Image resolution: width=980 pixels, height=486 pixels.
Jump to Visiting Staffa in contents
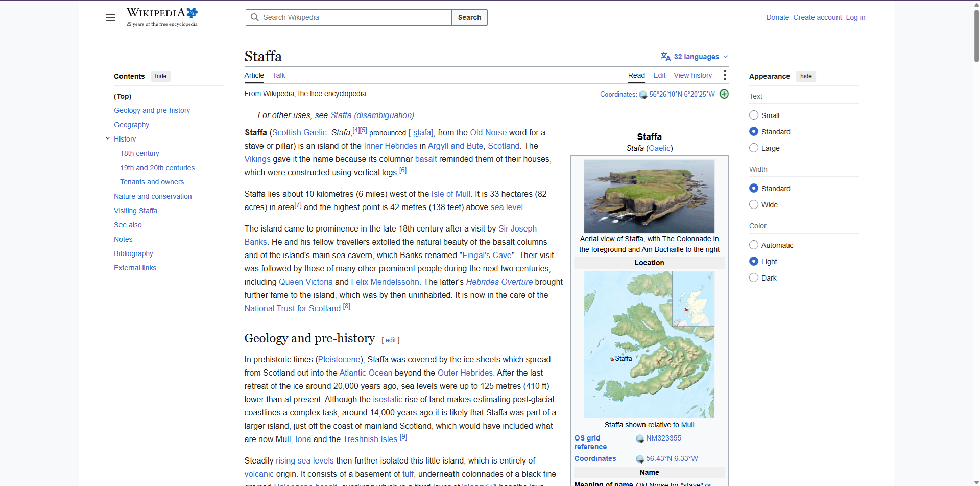point(136,211)
